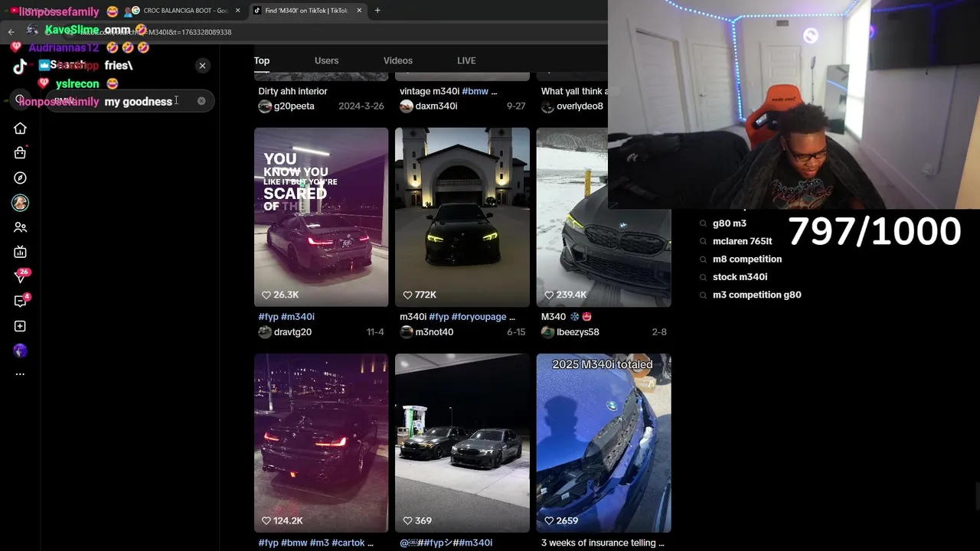Click the #m340i hashtag under dravtg20 video
Viewport: 980px width, 551px height.
click(x=298, y=317)
